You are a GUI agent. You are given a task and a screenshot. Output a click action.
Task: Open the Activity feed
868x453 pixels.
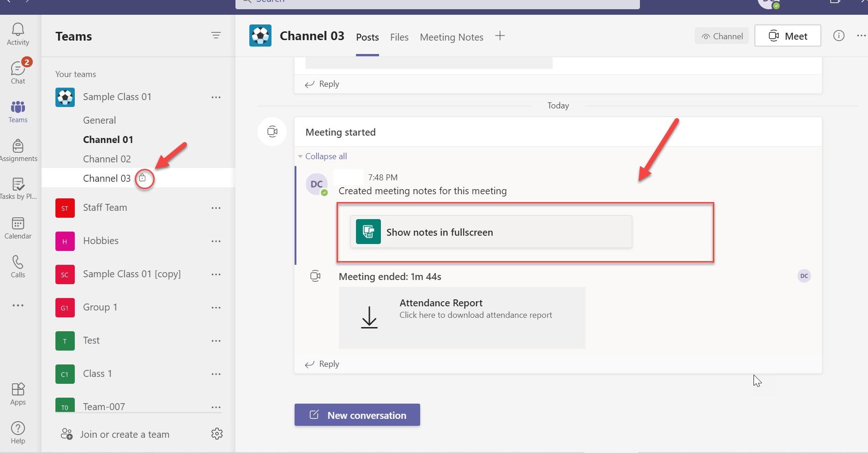(18, 34)
